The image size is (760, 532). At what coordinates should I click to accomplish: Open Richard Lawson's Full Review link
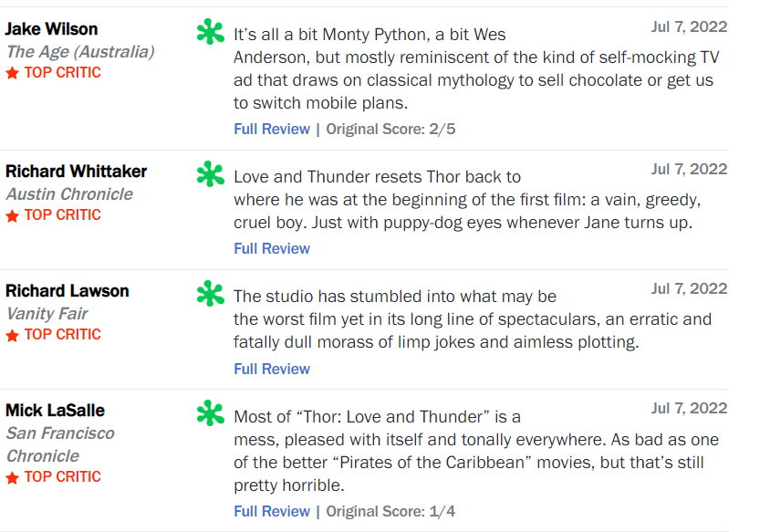(x=272, y=369)
